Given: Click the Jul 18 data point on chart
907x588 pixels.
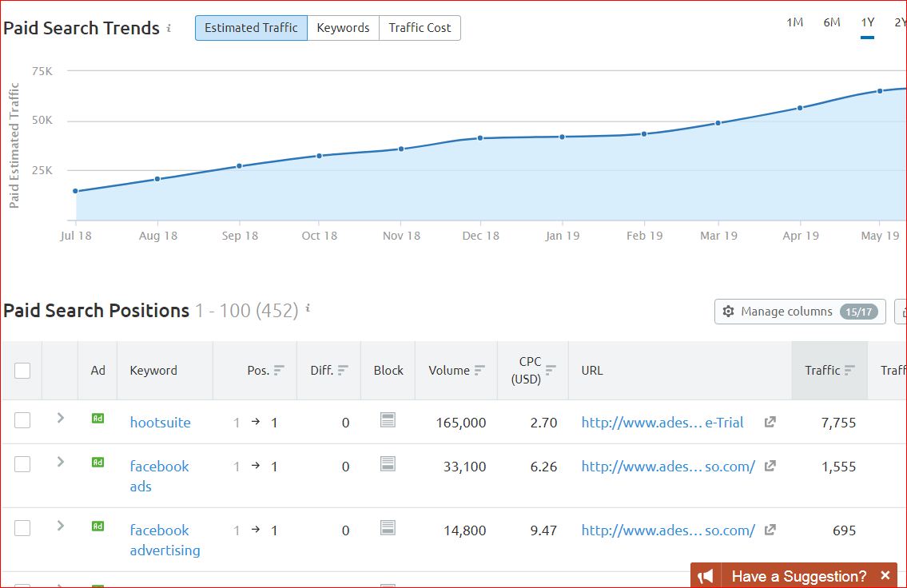Looking at the screenshot, I should [x=75, y=191].
